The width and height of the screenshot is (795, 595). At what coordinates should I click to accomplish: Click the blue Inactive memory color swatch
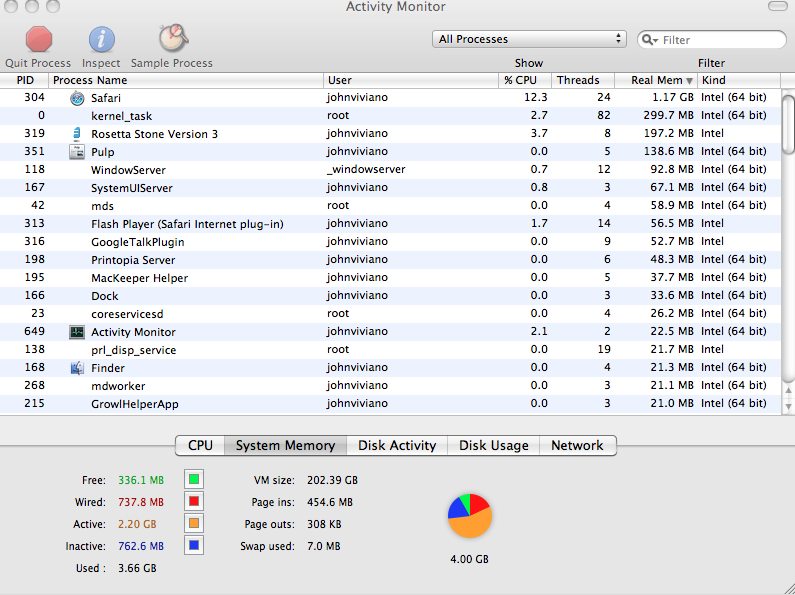point(194,546)
